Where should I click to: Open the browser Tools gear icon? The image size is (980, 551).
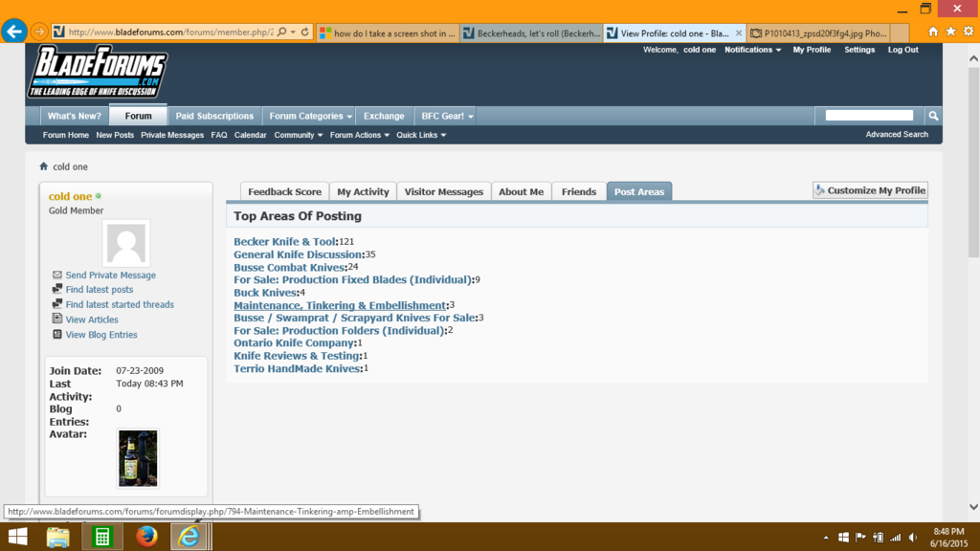969,32
